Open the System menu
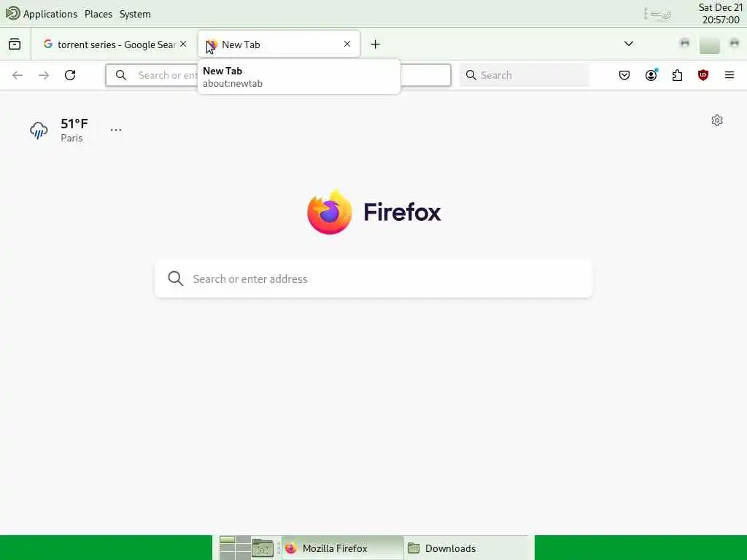Screen dimensions: 747x560 (x=135, y=14)
